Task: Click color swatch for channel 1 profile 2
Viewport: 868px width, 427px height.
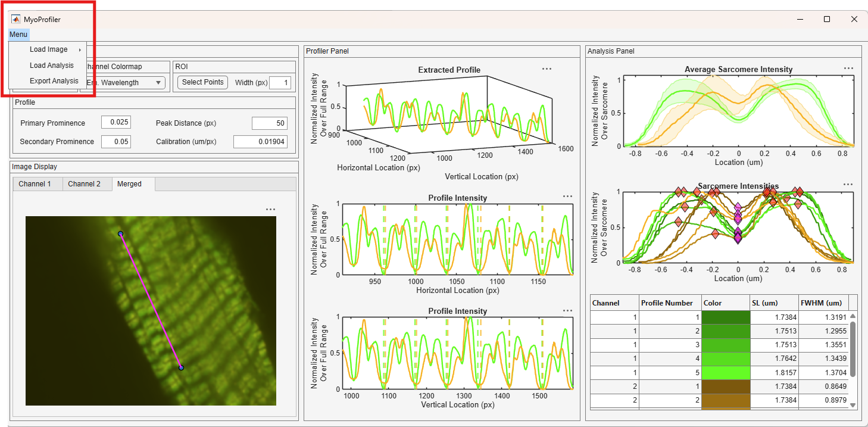Action: (x=726, y=331)
